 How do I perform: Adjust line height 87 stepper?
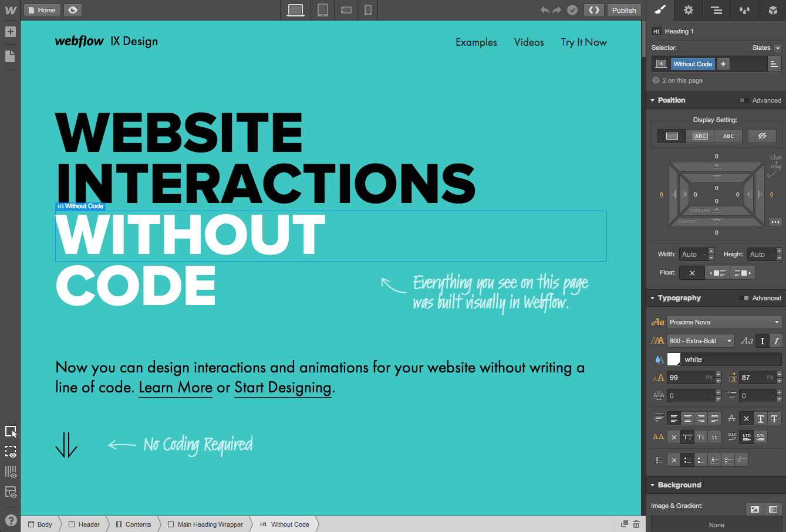point(779,378)
